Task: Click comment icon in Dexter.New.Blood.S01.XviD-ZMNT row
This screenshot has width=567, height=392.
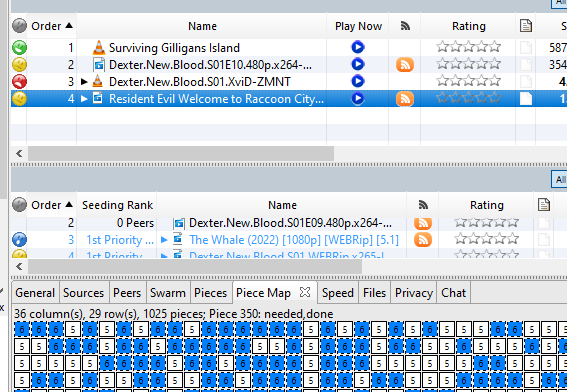Action: 526,81
